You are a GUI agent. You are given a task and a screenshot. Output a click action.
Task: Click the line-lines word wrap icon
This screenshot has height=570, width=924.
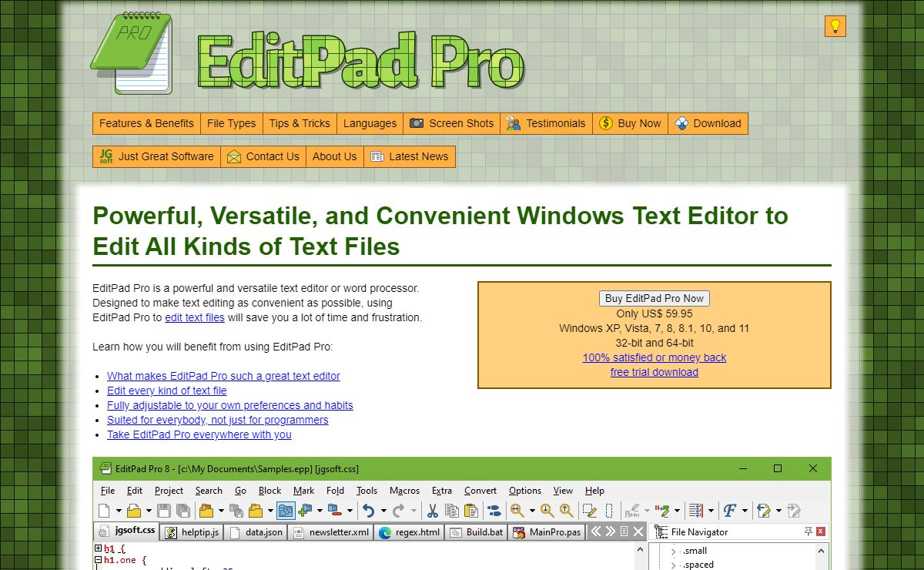[x=696, y=510]
